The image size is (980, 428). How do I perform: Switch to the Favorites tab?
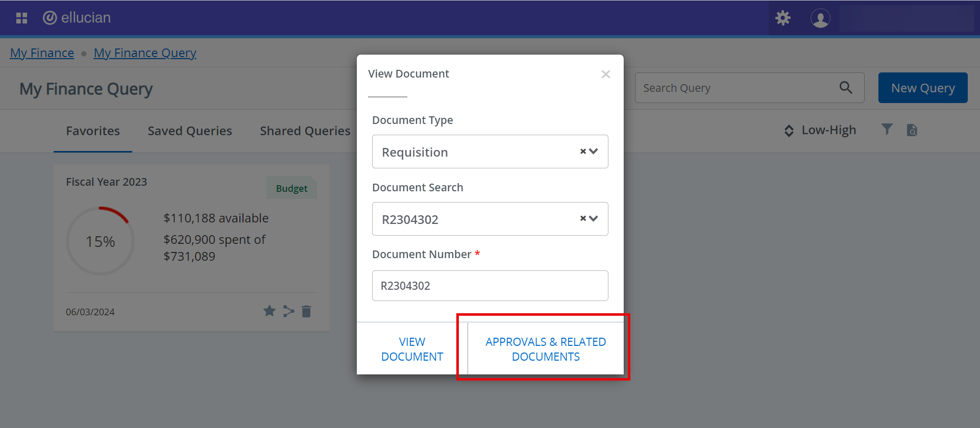[93, 131]
